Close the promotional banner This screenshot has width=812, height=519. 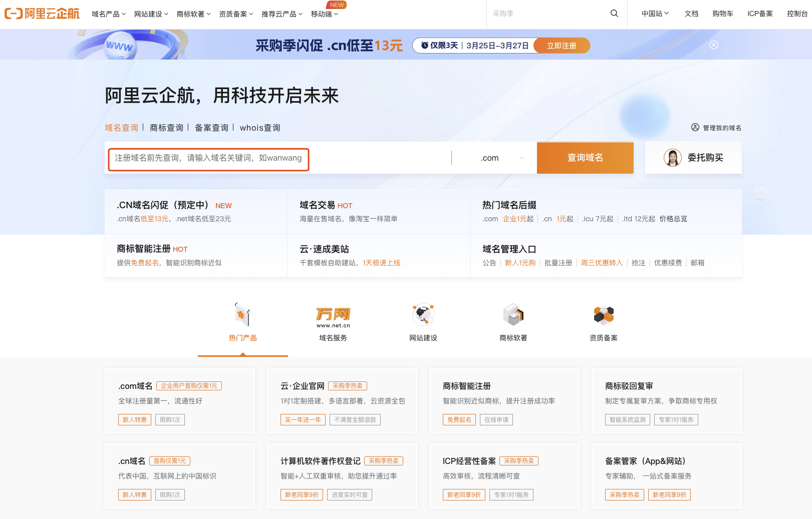pyautogui.click(x=714, y=45)
